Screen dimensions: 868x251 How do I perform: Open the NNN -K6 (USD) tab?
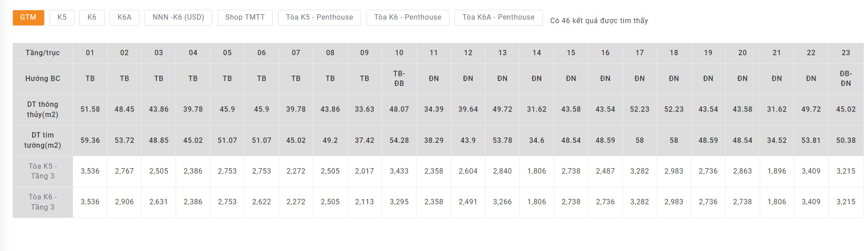178,17
